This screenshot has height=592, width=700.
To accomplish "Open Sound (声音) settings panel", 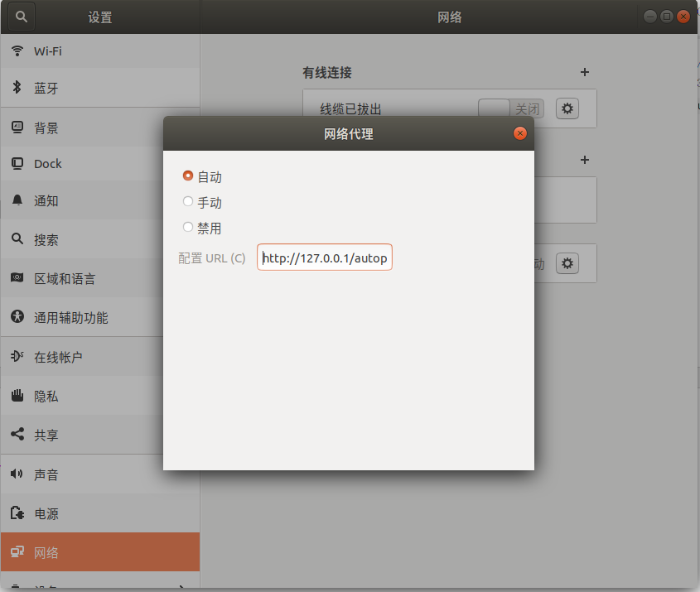I will [99, 475].
